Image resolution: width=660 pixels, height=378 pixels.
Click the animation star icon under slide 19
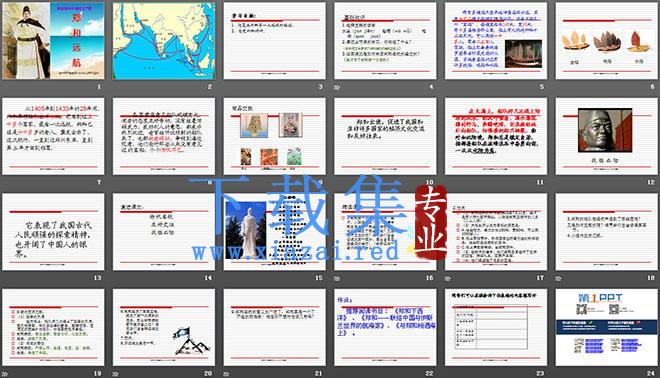(5, 374)
